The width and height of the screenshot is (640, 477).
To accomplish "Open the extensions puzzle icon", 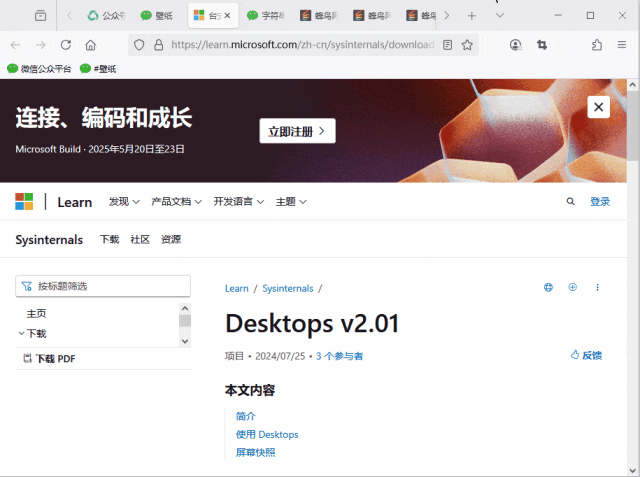I will (x=597, y=45).
